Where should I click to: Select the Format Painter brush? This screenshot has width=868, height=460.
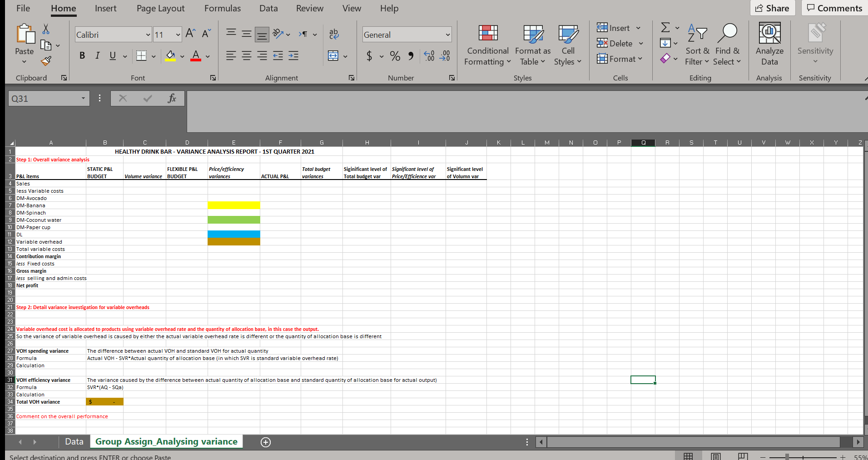click(46, 60)
